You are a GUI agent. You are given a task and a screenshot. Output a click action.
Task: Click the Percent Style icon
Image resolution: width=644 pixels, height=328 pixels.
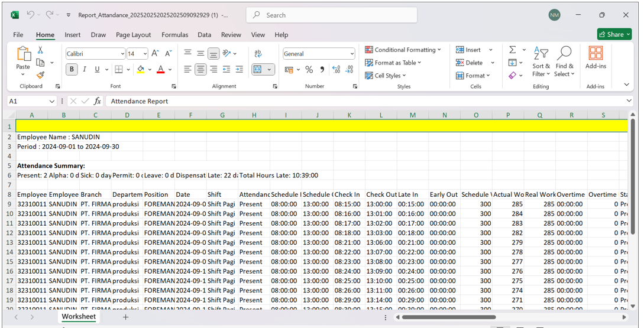click(x=309, y=70)
